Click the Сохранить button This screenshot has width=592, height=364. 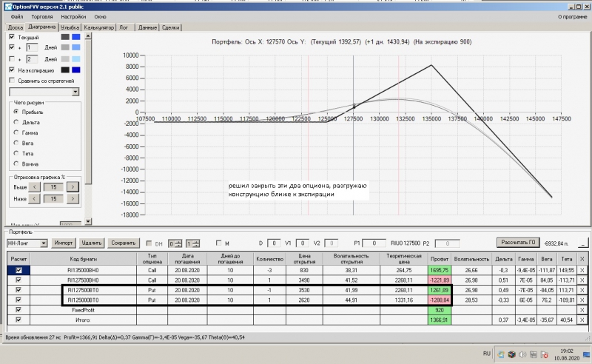click(124, 243)
